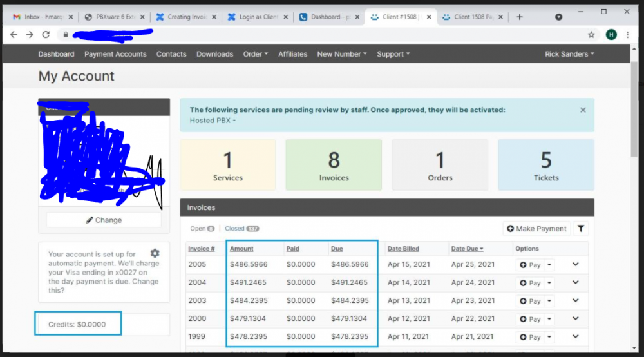Open pay options arrow for invoice 2005
Screen dimensions: 644x357
coord(549,265)
